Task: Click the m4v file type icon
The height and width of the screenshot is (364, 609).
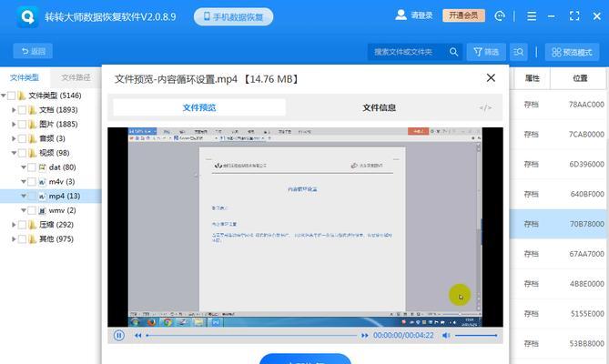Action: 43,182
